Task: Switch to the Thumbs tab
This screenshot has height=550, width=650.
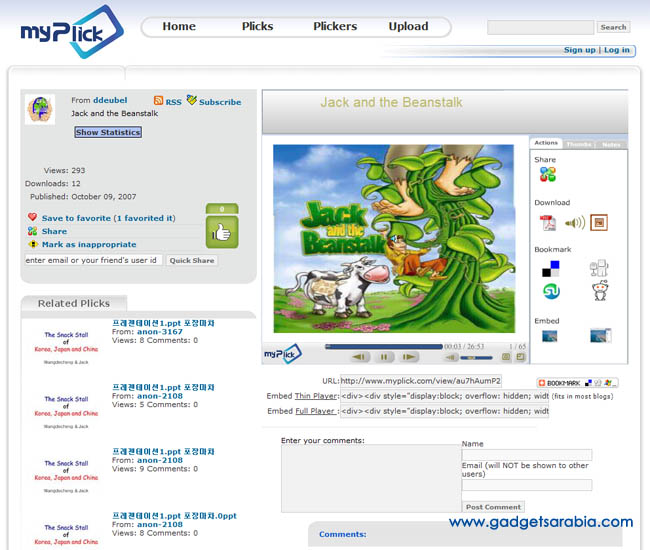Action: click(579, 144)
